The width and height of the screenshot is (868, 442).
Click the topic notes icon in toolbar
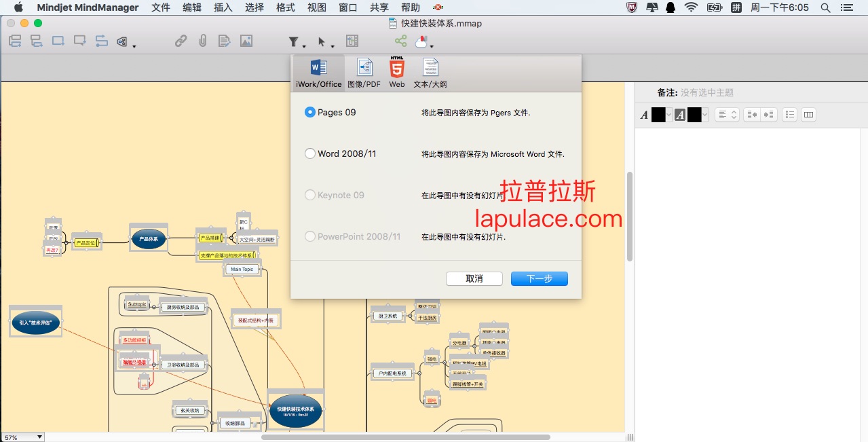[x=224, y=41]
